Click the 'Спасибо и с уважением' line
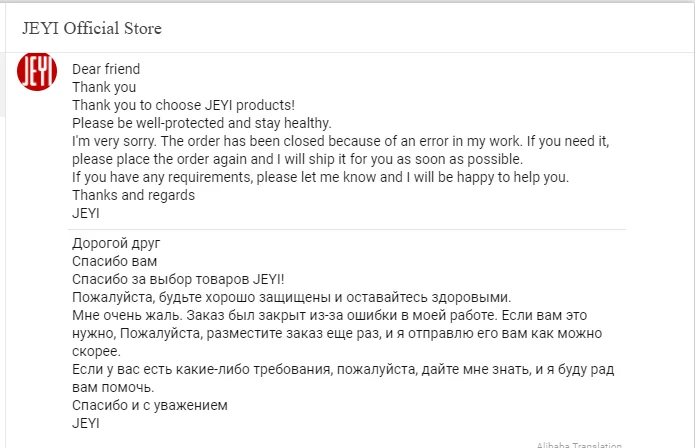This screenshot has height=448, width=695. (x=150, y=405)
